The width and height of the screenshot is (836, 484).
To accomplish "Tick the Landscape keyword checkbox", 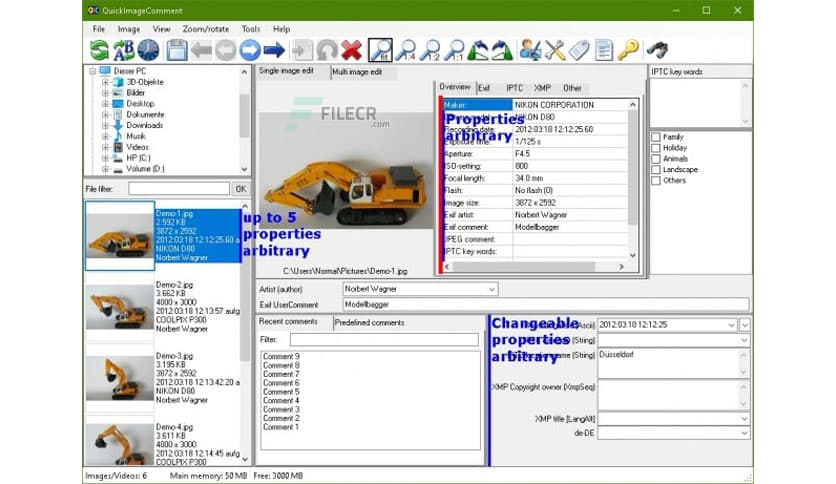I will pos(656,170).
